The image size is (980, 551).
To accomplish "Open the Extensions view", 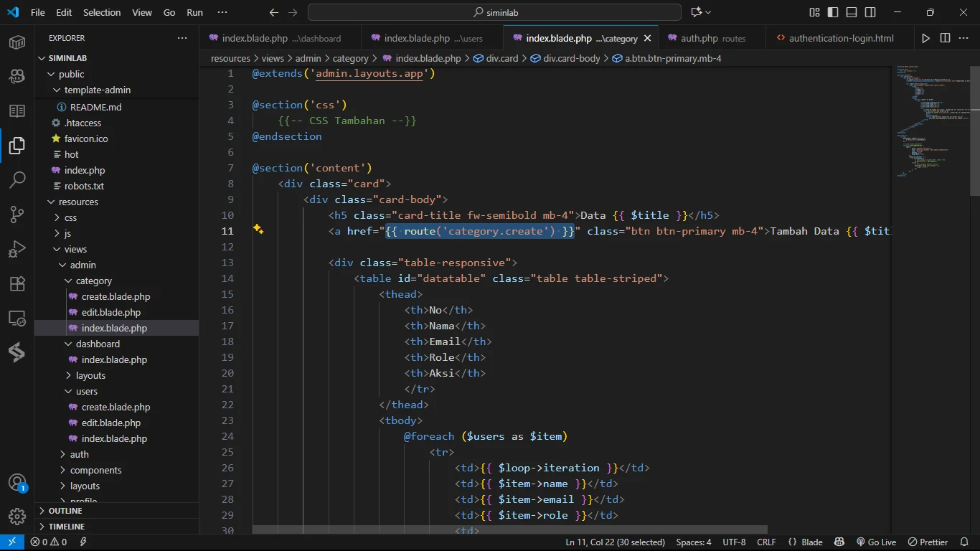I will 17,284.
